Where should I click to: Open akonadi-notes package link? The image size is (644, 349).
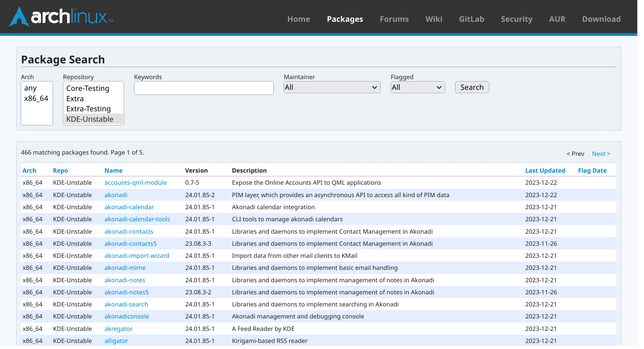pyautogui.click(x=125, y=280)
